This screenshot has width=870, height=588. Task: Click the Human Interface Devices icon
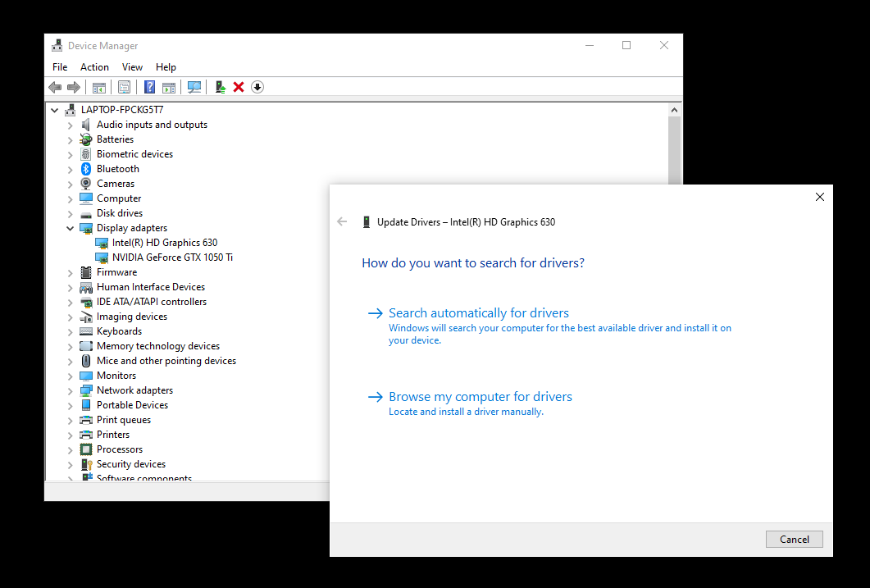[x=86, y=287]
